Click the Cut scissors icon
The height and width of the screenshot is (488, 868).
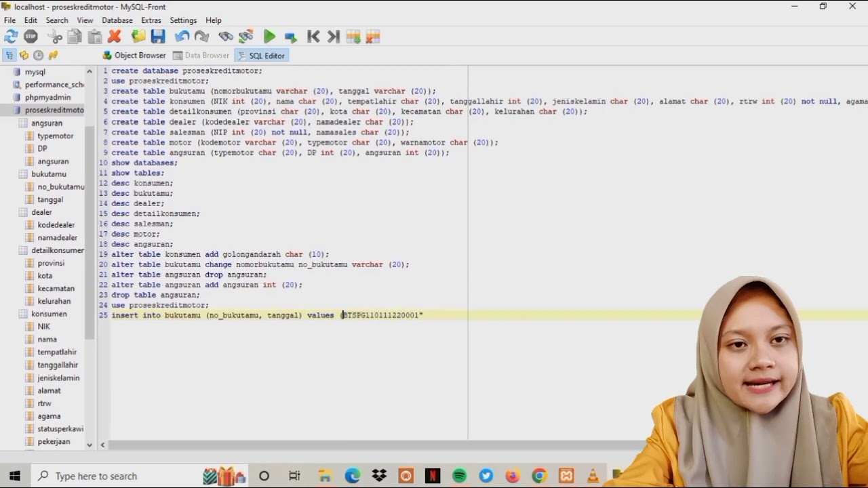(x=56, y=37)
